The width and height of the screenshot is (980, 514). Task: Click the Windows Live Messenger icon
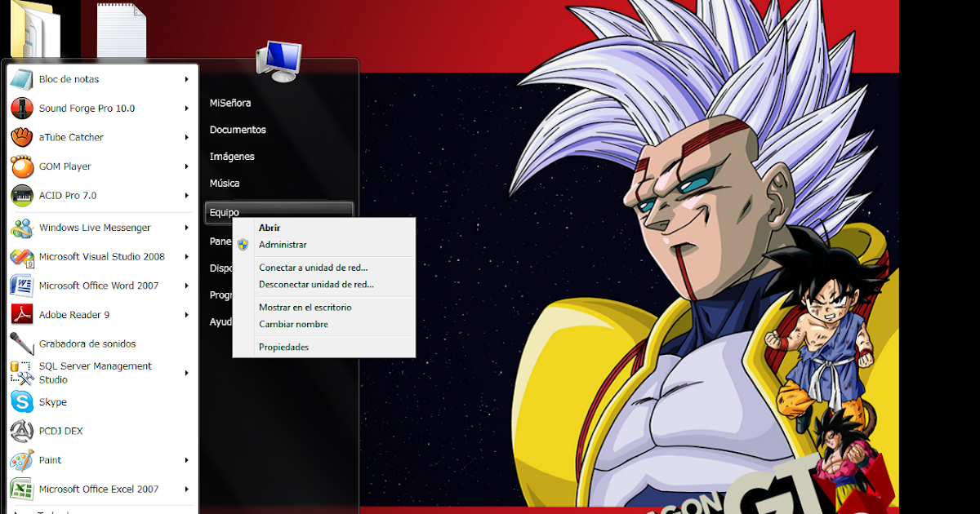pos(21,228)
